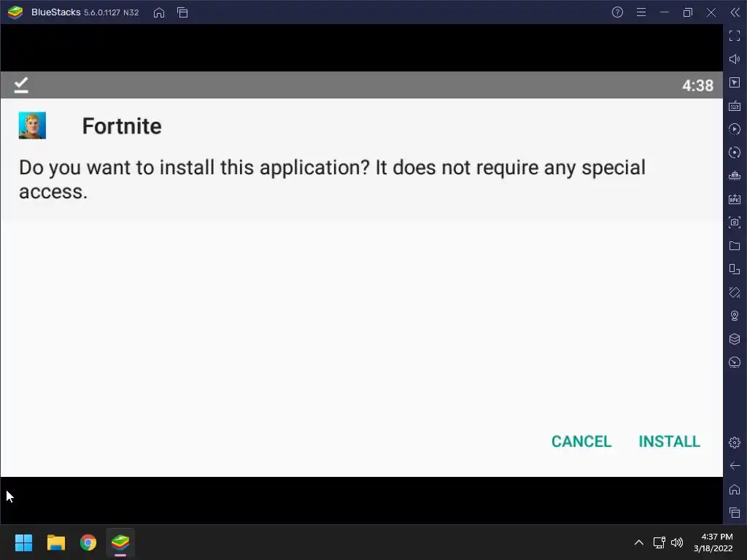This screenshot has width=747, height=560.
Task: Click the 4:38 Android clock
Action: pyautogui.click(x=697, y=86)
